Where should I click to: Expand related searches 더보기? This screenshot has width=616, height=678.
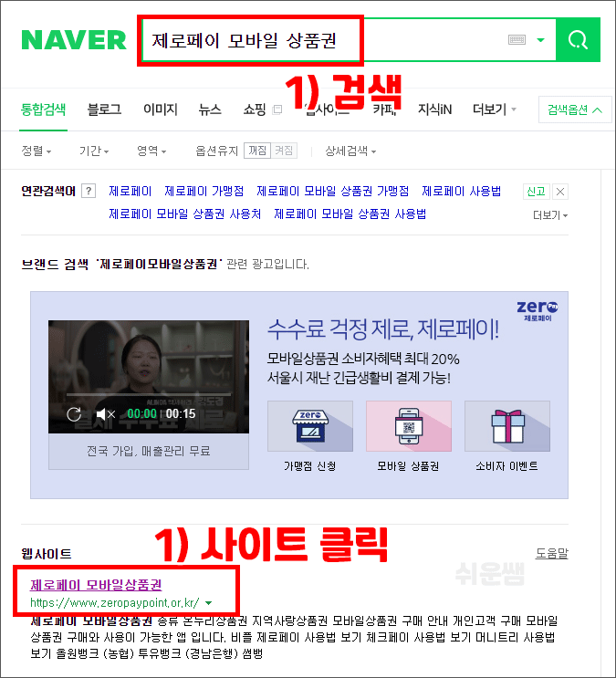pos(549,215)
